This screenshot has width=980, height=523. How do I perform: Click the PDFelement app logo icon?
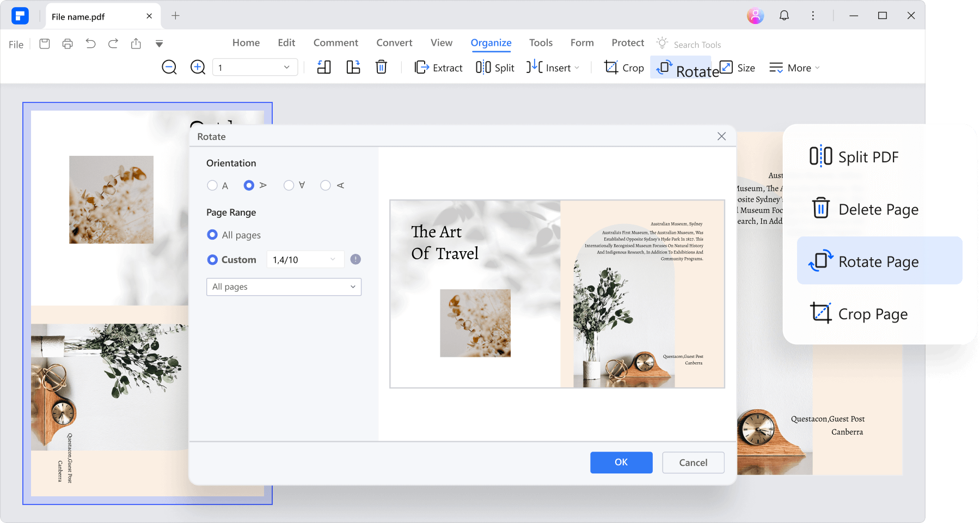tap(20, 16)
